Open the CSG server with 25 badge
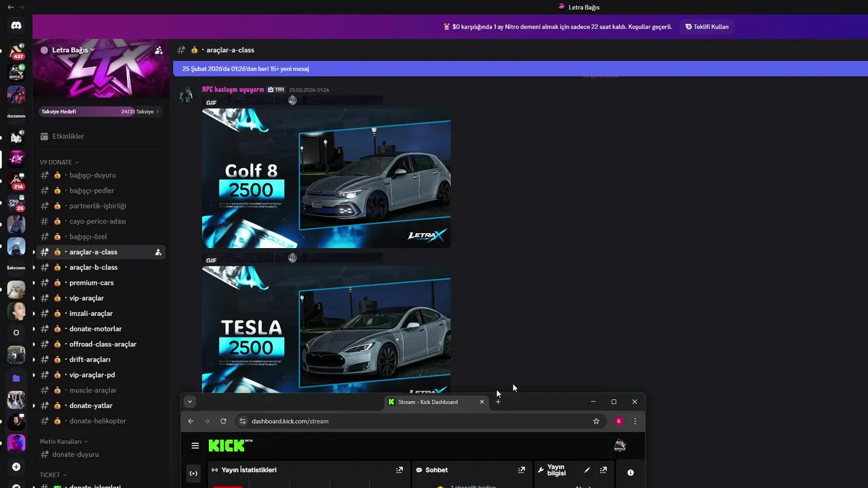 pos(16,203)
